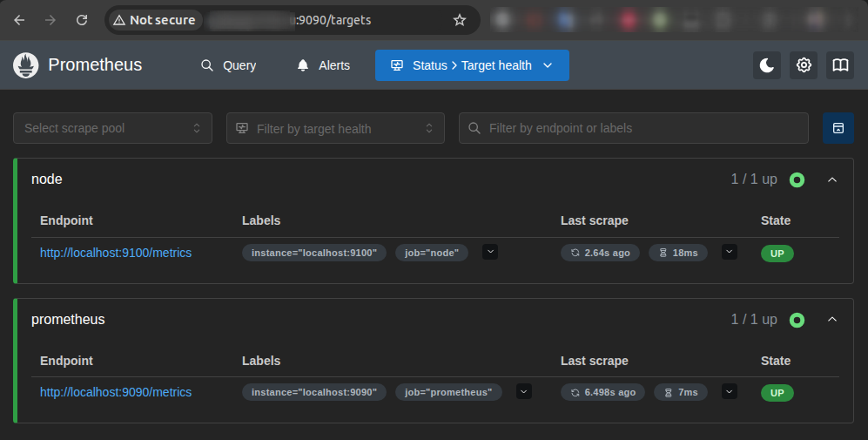Image resolution: width=868 pixels, height=440 pixels.
Task: Expand last scrape details for prometheus target
Action: pos(729,391)
